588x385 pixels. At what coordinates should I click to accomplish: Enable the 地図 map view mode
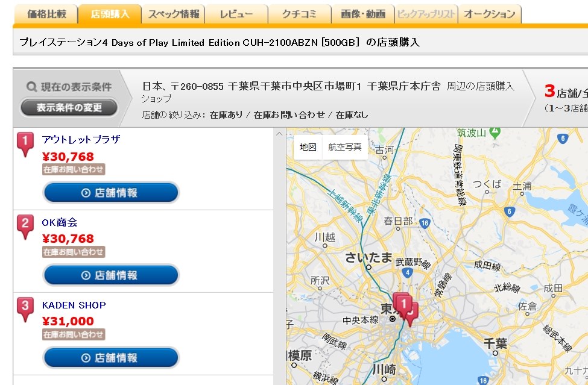(308, 148)
